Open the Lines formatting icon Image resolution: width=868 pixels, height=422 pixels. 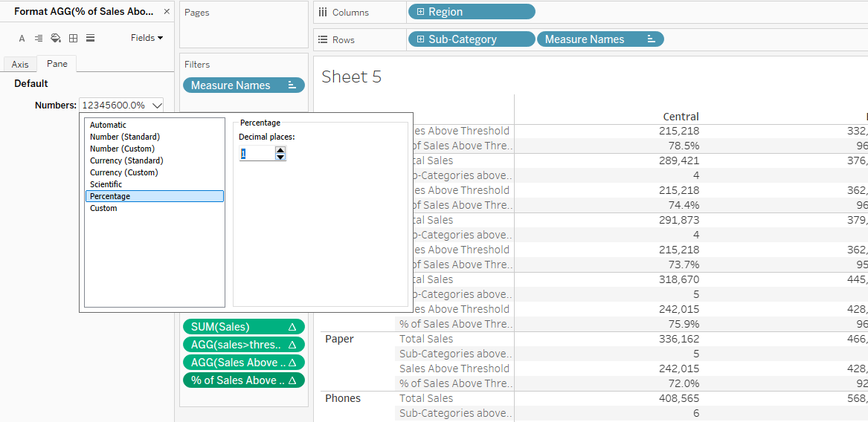90,38
